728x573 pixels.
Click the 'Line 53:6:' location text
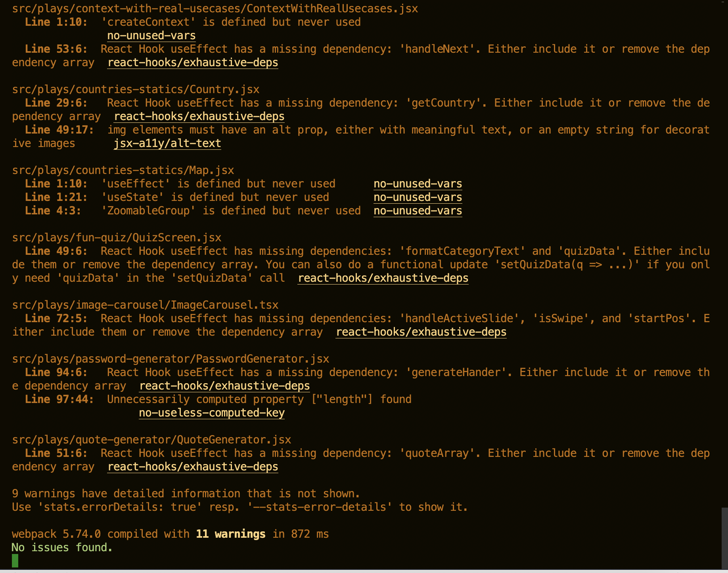click(x=56, y=49)
